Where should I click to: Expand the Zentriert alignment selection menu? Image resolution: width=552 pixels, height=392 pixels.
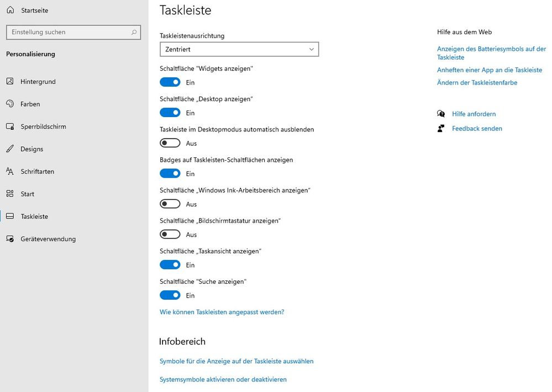239,49
